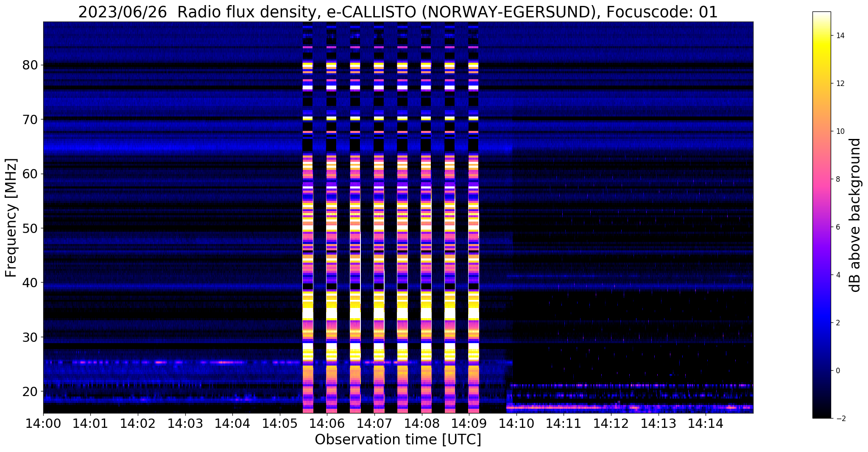Click the 14:02 time tick label
This screenshot has width=868, height=452.
pyautogui.click(x=138, y=423)
